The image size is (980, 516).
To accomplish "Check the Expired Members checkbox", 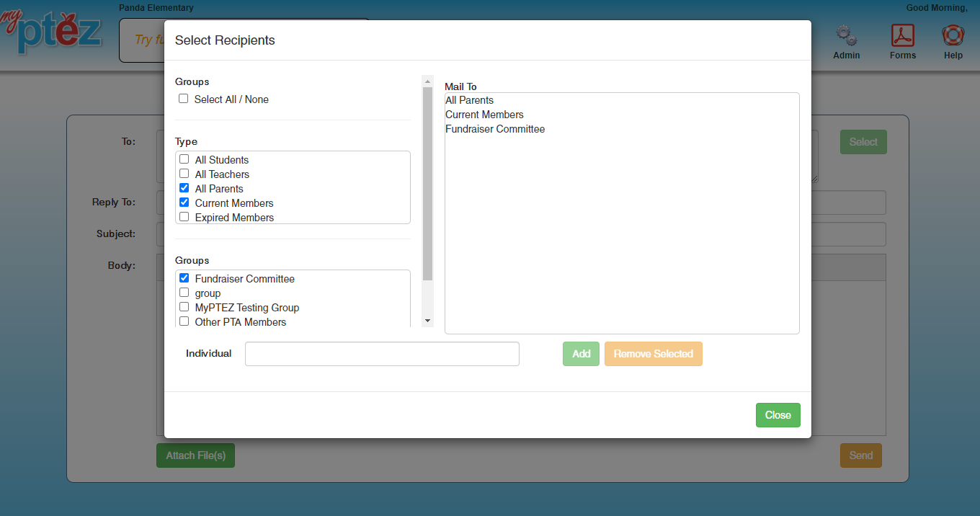I will (184, 217).
